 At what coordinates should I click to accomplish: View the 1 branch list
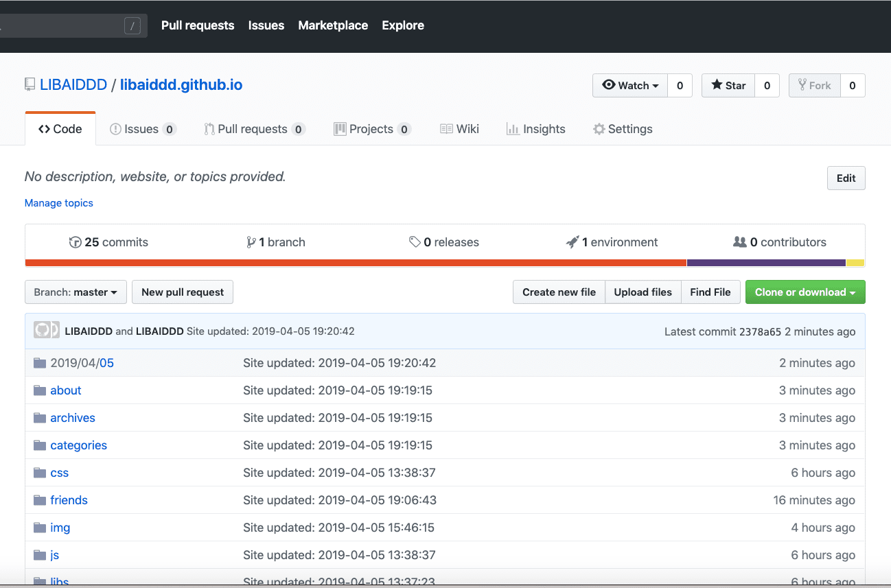pyautogui.click(x=276, y=242)
